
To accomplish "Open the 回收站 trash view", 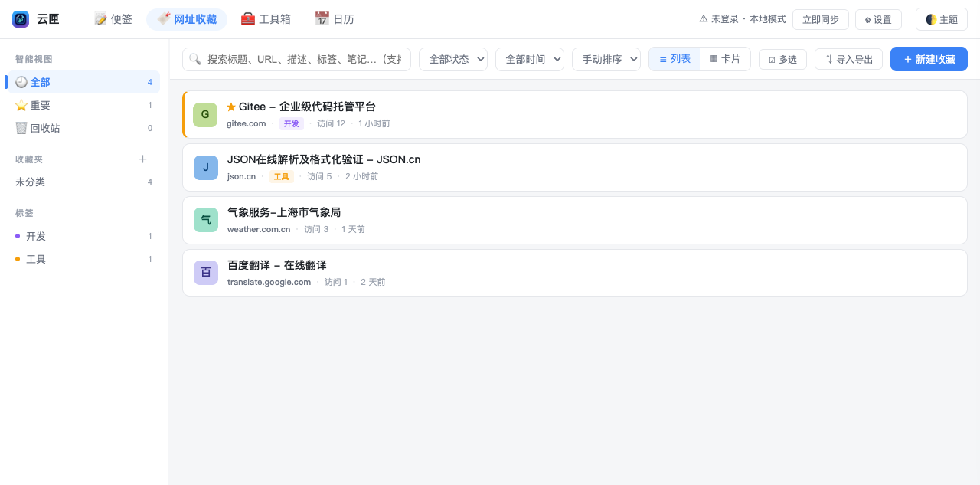I will (83, 128).
